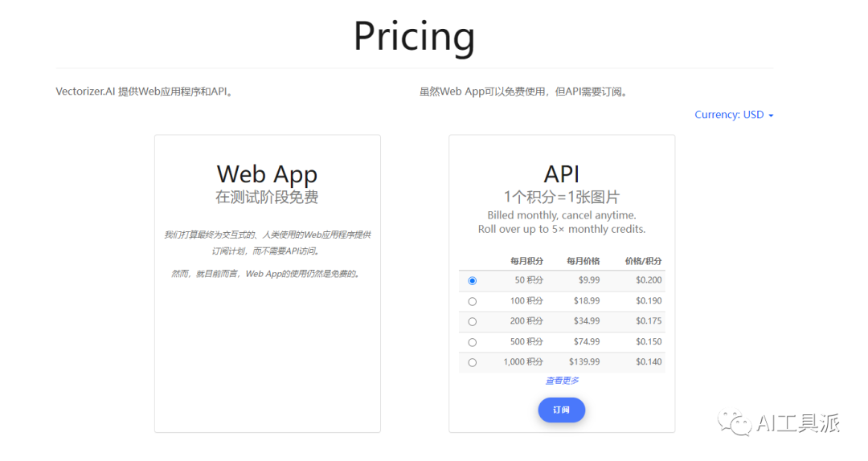Select the 100 积分 plan radio button

(x=472, y=301)
